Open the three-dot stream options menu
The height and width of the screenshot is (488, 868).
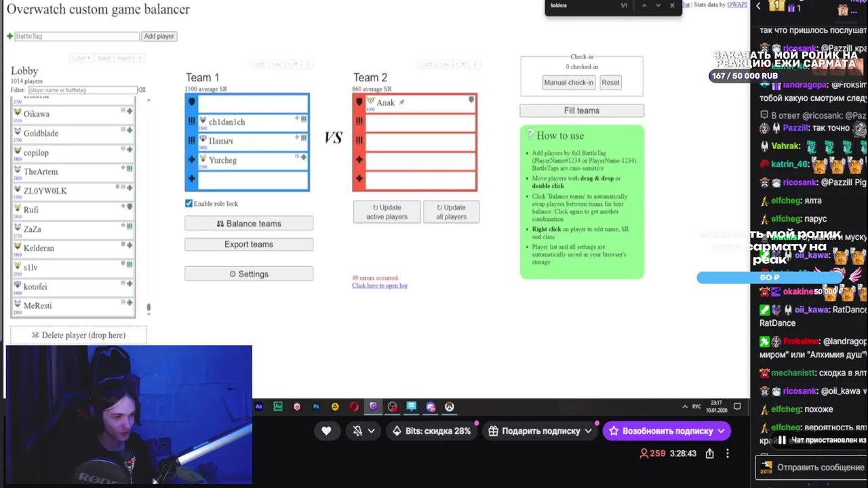tap(728, 453)
